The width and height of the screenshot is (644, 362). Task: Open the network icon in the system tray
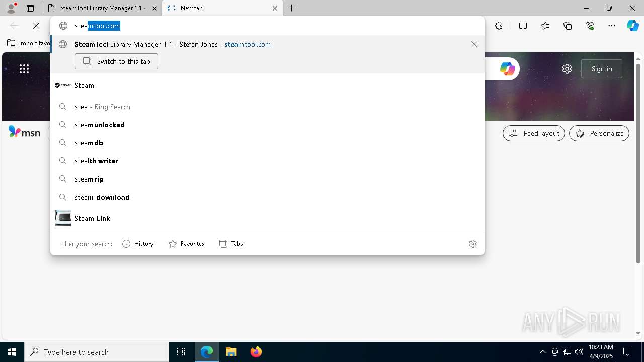click(567, 352)
